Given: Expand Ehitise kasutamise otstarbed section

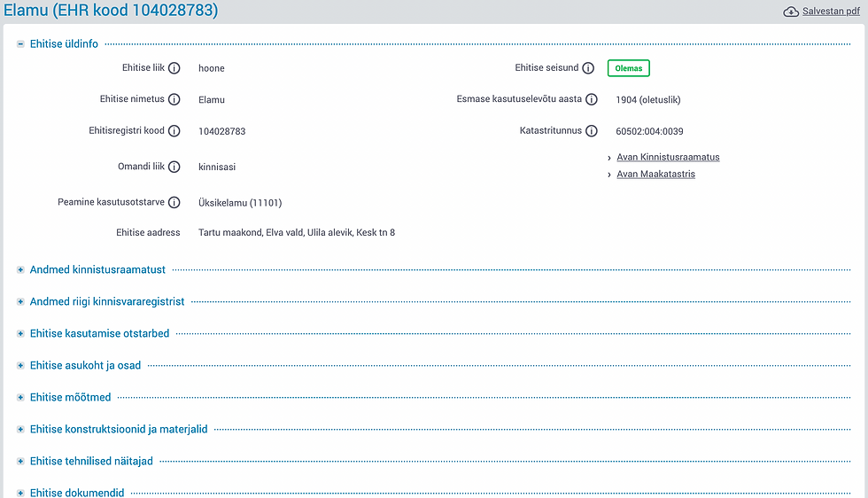Looking at the screenshot, I should tap(20, 333).
